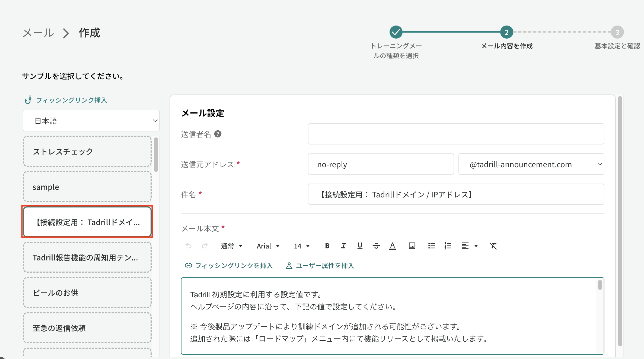This screenshot has height=359, width=644.
Task: Open the 日本語 language dropdown
Action: [x=91, y=121]
